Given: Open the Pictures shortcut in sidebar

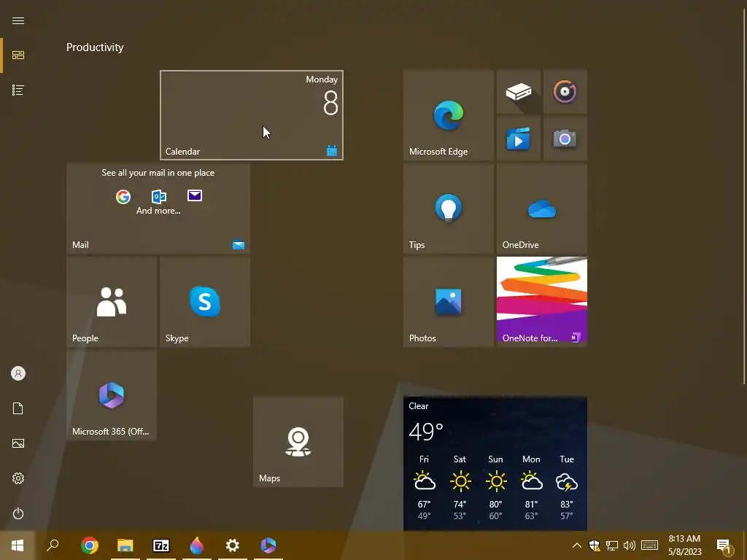Looking at the screenshot, I should (18, 443).
